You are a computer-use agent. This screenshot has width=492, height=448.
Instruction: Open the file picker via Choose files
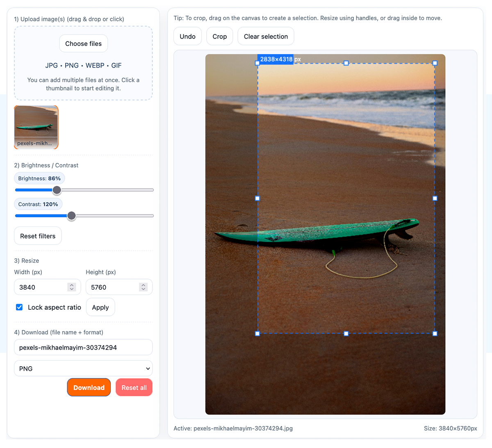pos(83,43)
